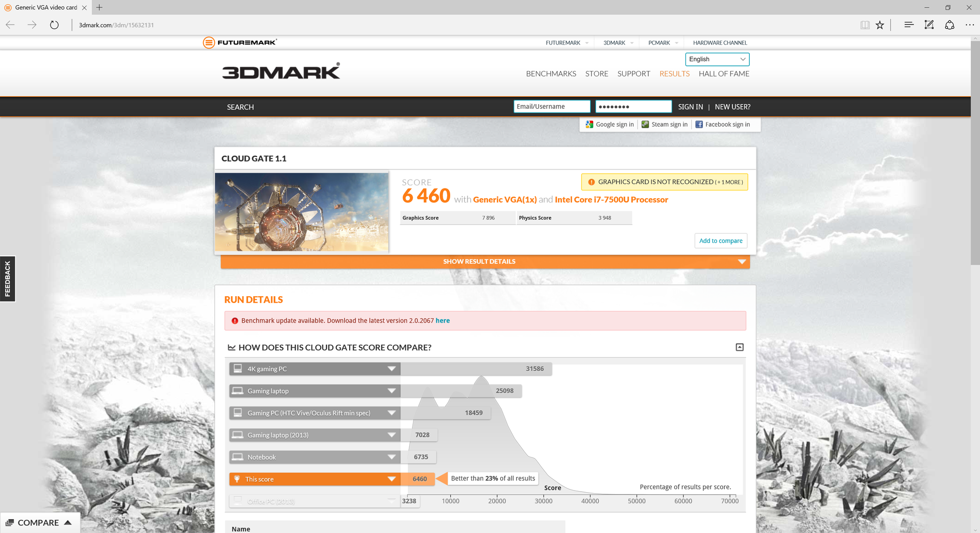This screenshot has height=533, width=980.
Task: Expand the 4K gaming PC row
Action: pos(391,369)
